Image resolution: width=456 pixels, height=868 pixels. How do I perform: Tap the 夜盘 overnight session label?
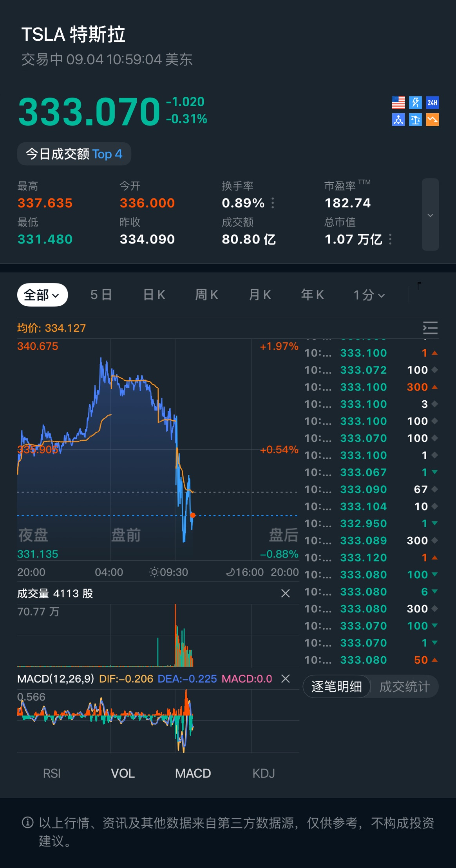coord(33,535)
